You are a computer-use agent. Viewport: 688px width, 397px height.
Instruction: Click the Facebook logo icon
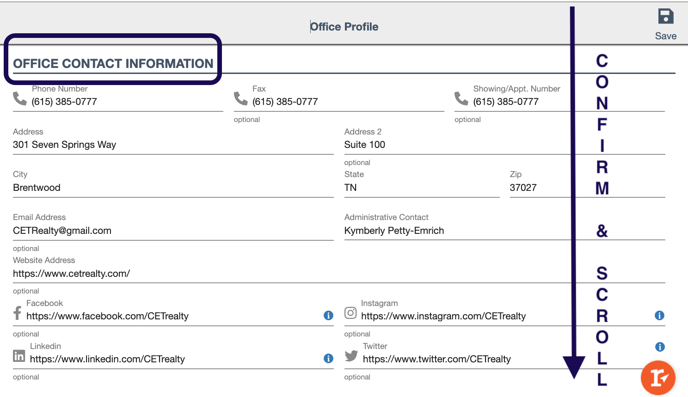click(17, 313)
